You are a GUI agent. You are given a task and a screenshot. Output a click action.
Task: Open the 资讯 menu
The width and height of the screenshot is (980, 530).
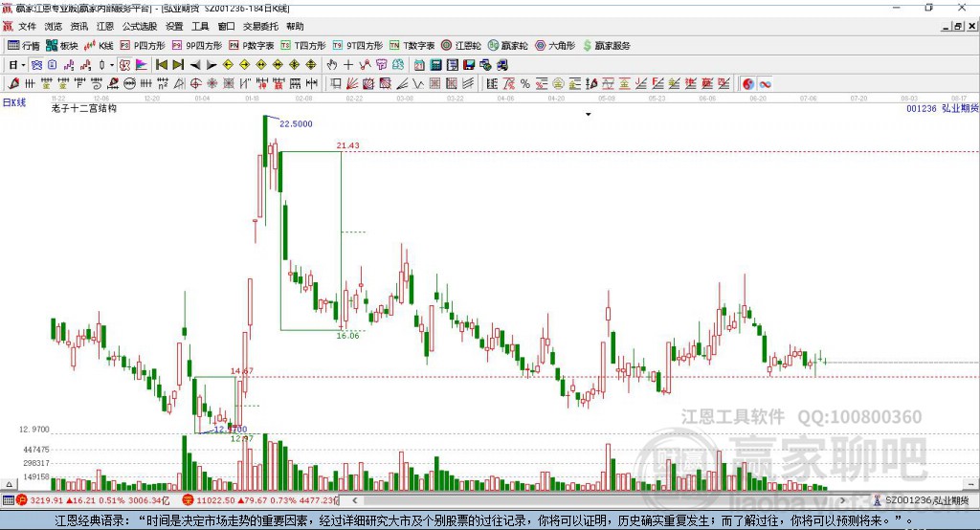tap(78, 26)
